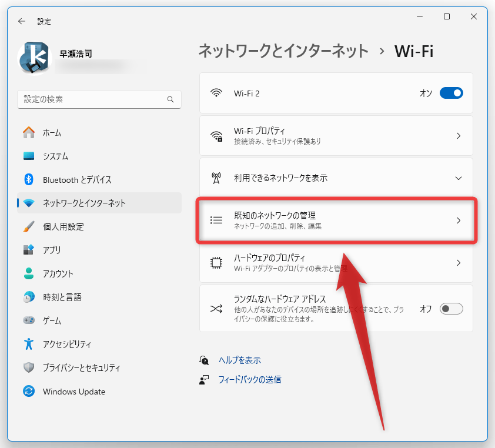This screenshot has height=448, width=495.
Task: Click the locked Wi-Fi icon for Wi-Fi プロパティ
Action: [x=216, y=136]
